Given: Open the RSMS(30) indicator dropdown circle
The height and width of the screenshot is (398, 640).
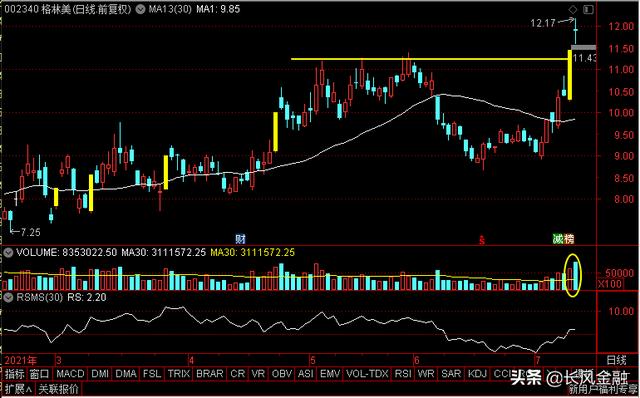Looking at the screenshot, I should coord(8,297).
